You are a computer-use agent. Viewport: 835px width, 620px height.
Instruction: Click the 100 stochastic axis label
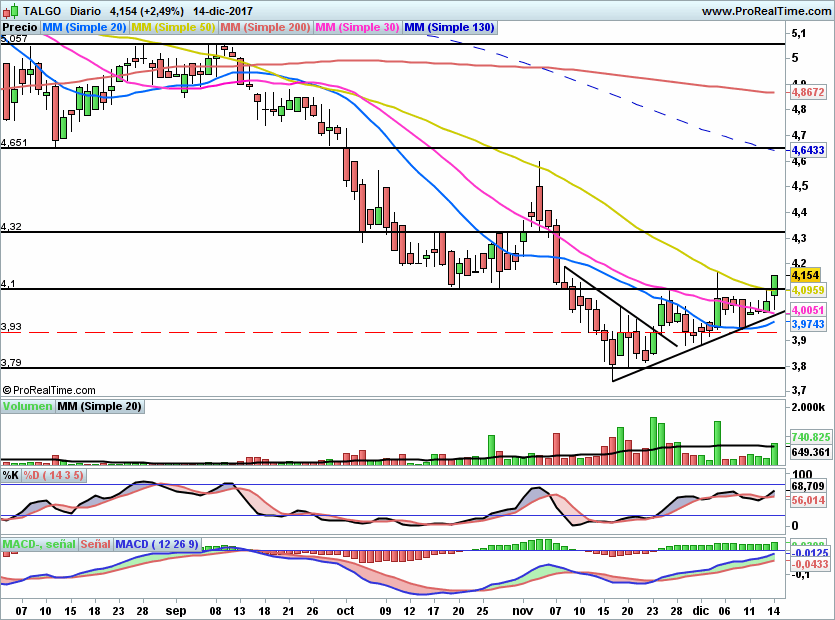(803, 475)
